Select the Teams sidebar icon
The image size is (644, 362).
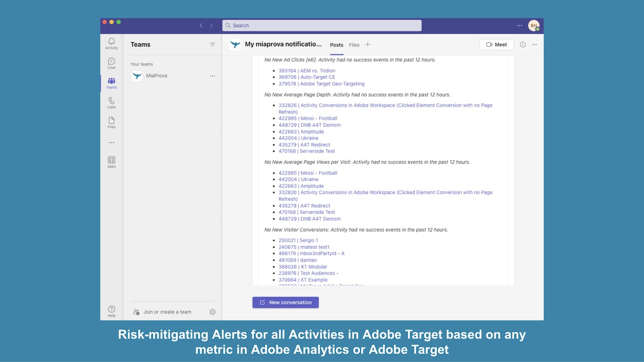pyautogui.click(x=111, y=83)
